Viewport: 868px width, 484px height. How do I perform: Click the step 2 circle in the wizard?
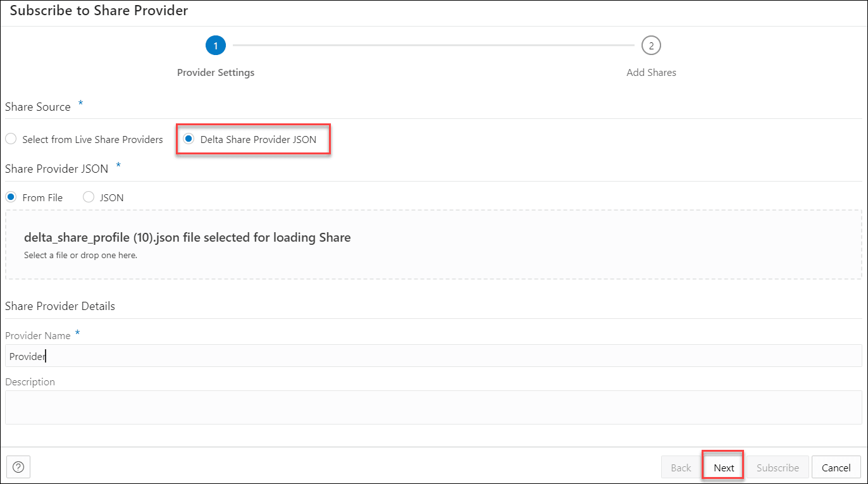(651, 45)
